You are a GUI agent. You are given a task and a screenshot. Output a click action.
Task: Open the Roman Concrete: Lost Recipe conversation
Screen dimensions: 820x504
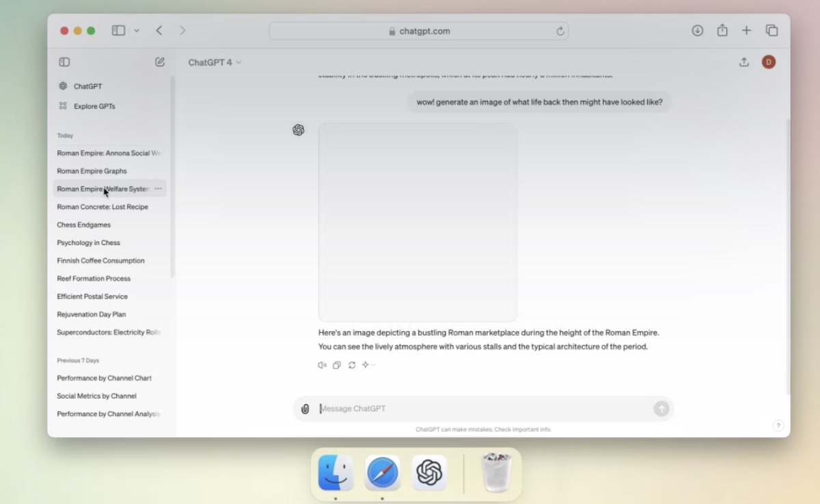point(102,206)
